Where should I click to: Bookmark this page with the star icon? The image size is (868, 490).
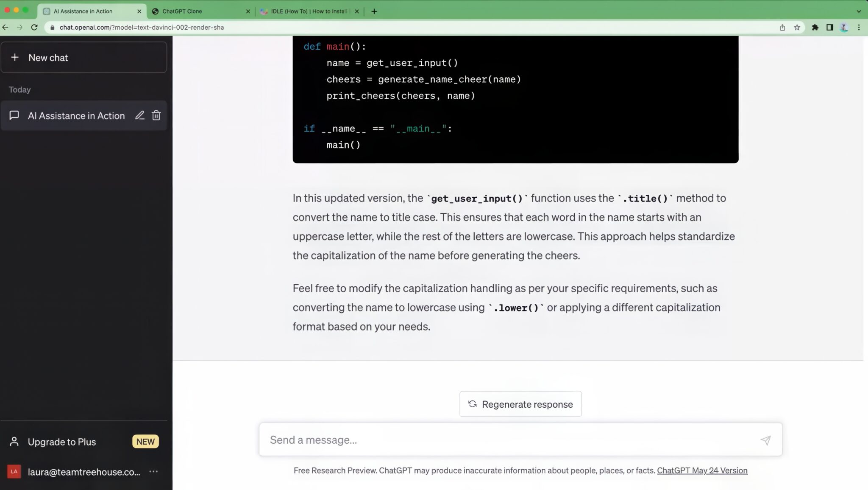click(797, 27)
